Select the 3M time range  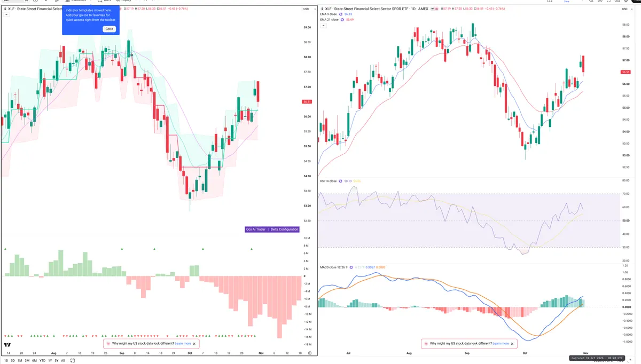(27, 361)
